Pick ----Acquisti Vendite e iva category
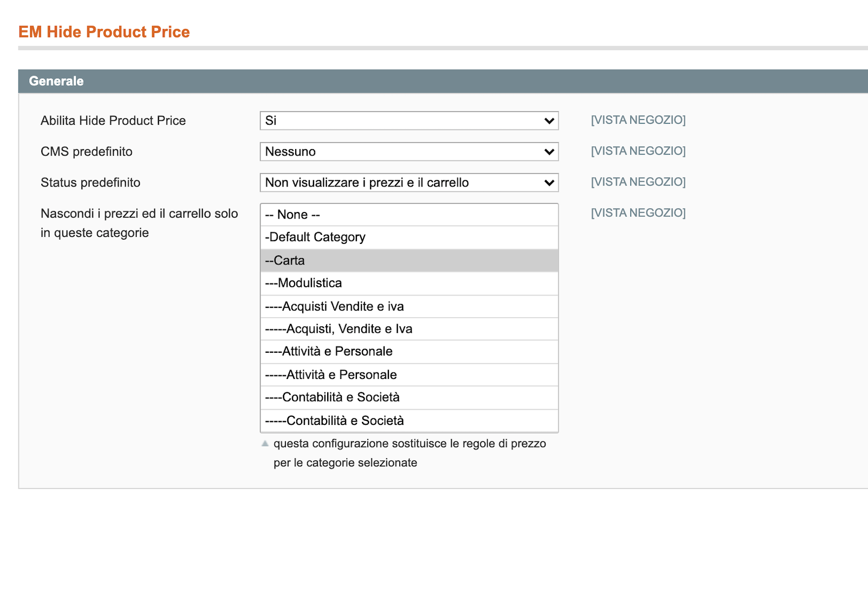The height and width of the screenshot is (599, 868). (409, 306)
